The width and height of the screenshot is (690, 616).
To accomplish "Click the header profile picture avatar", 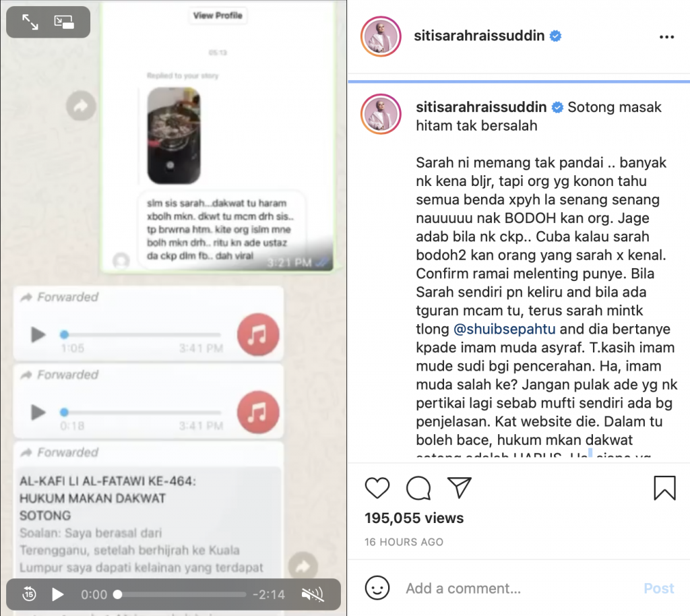I will (381, 36).
